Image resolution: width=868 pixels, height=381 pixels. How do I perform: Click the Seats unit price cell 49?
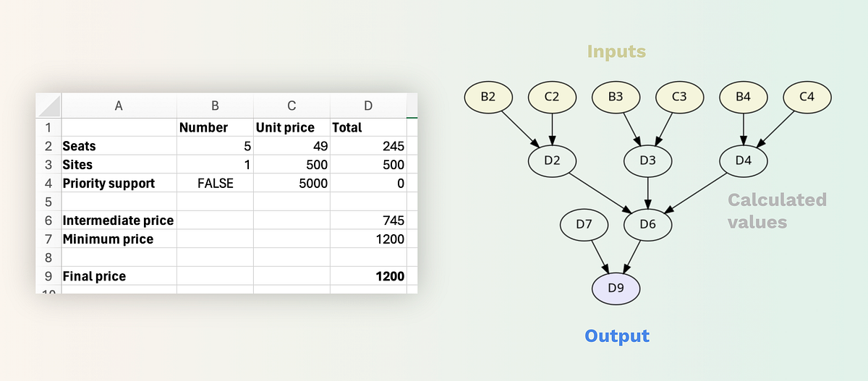[x=291, y=146]
